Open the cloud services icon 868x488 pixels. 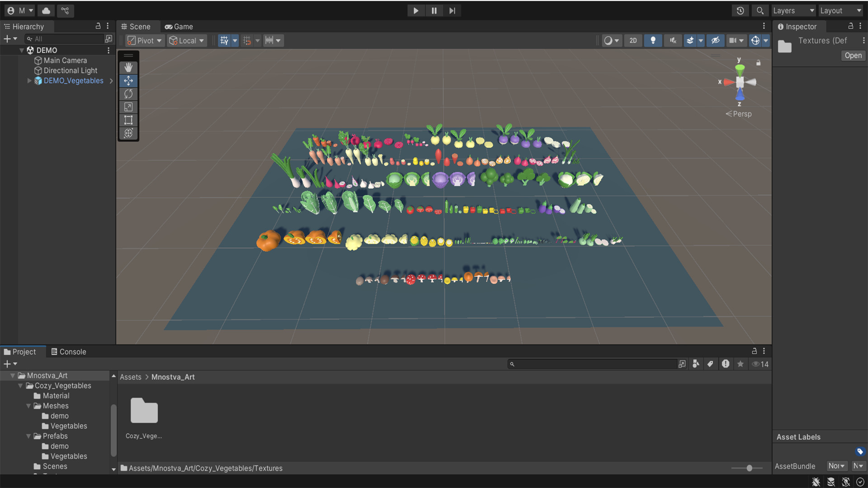tap(46, 10)
